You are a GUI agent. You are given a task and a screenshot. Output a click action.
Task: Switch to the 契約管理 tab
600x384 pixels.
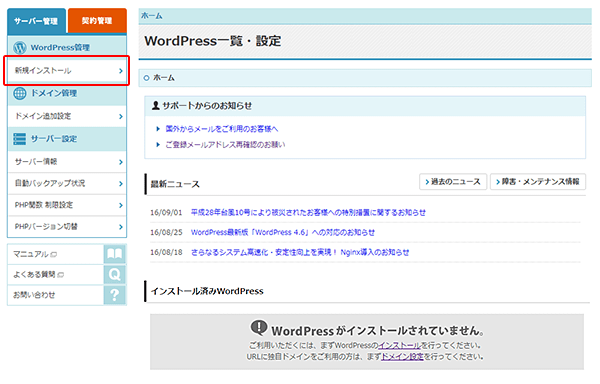97,21
